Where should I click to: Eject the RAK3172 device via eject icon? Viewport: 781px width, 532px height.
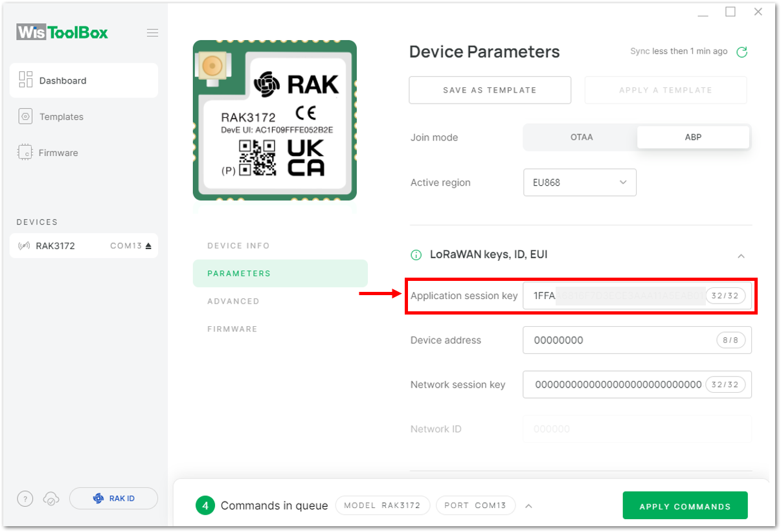(148, 246)
